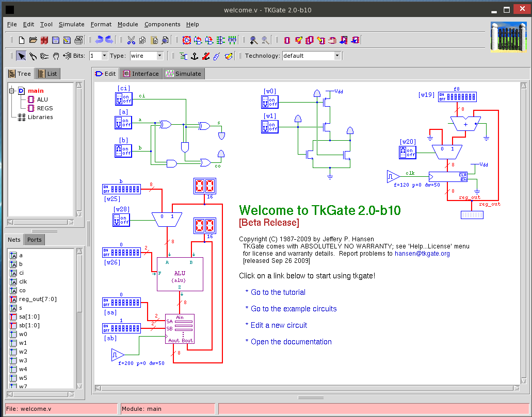Start the simulator with red play icon
The width and height of the screenshot is (532, 417).
[186, 40]
